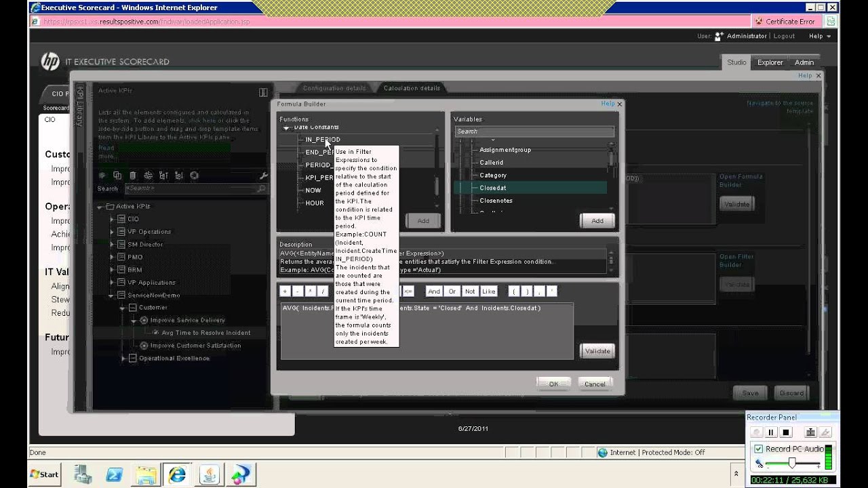Click OK in Formula Builder
The image size is (868, 488).
553,384
